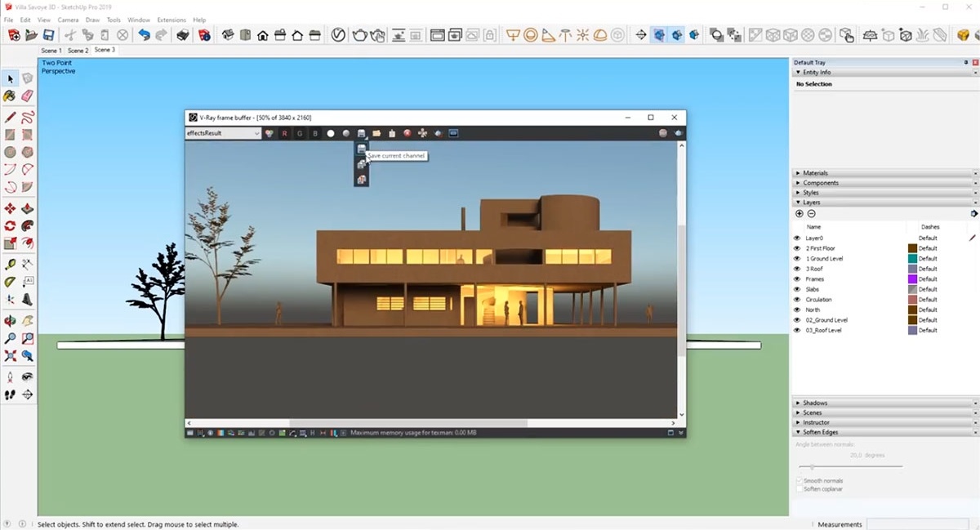Open the Extensions menu
Viewport: 980px width, 530px height.
click(171, 20)
